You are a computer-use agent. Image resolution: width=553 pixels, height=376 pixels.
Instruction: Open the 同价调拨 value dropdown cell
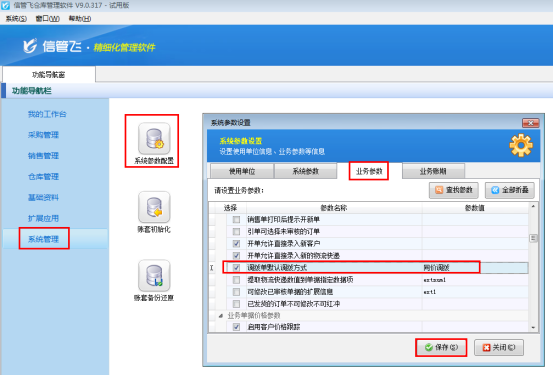(475, 268)
